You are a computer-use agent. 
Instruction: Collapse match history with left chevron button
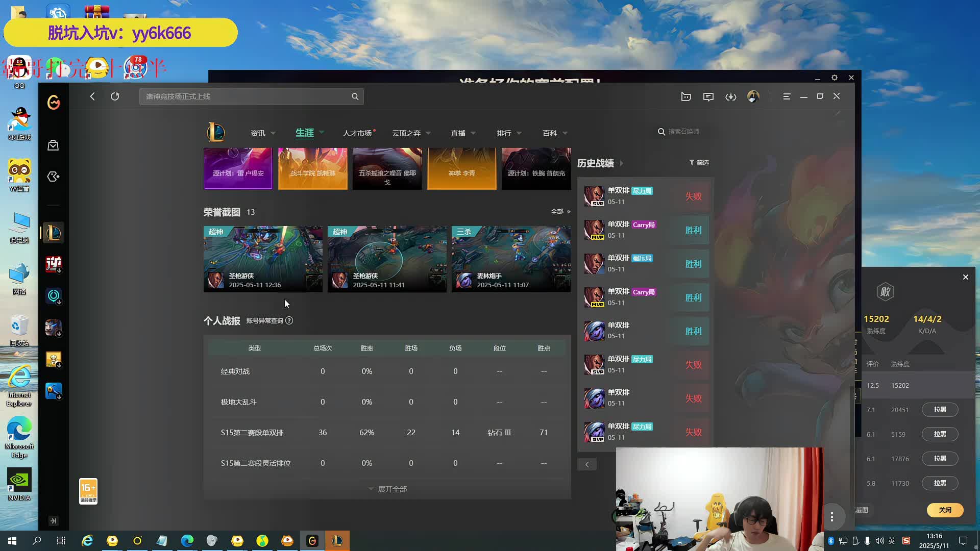587,464
